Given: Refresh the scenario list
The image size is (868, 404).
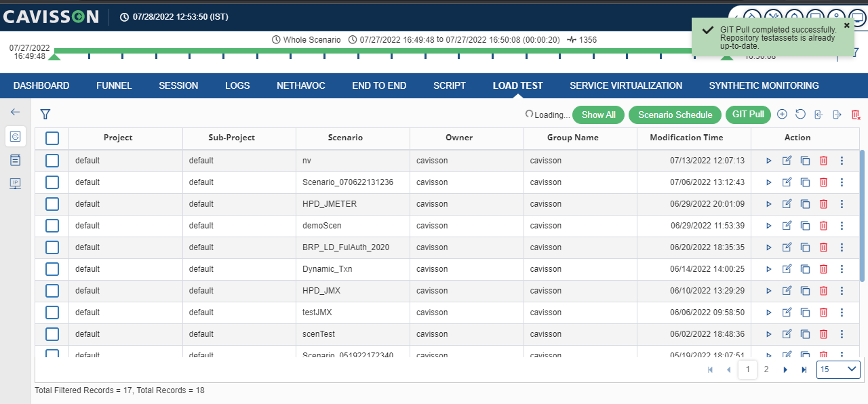Looking at the screenshot, I should pyautogui.click(x=800, y=115).
